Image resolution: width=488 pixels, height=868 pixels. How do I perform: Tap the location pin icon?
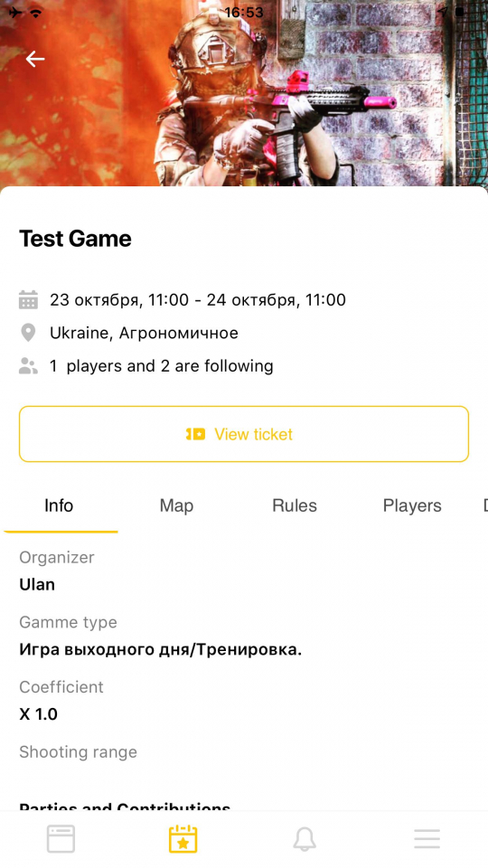click(x=28, y=333)
